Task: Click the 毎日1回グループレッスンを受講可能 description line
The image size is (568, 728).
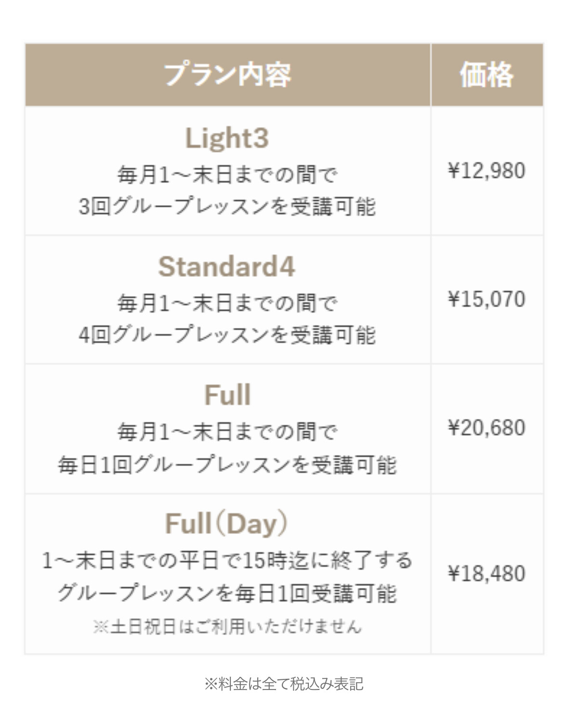Action: pos(227,465)
